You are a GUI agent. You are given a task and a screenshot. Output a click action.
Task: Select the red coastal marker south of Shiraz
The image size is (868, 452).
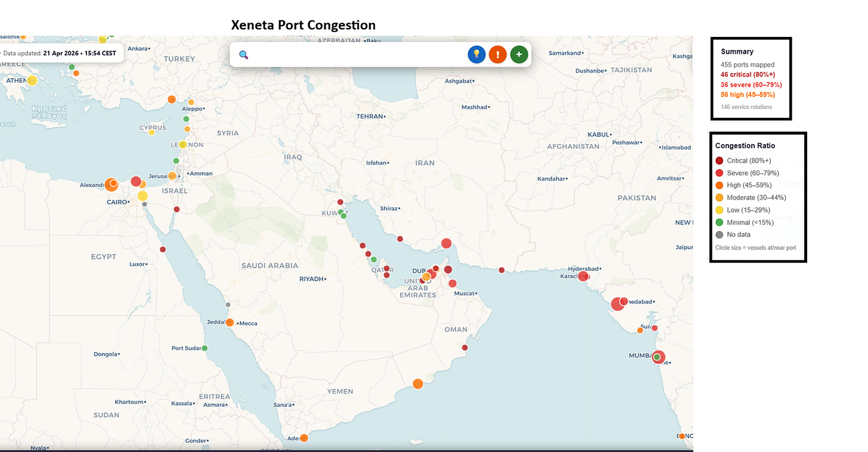coord(400,239)
